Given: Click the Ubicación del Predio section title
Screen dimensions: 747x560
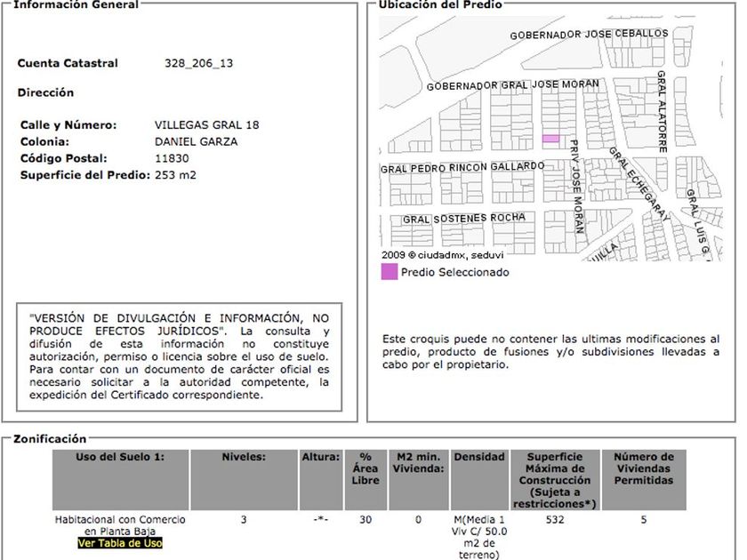Looking at the screenshot, I should coord(440,4).
